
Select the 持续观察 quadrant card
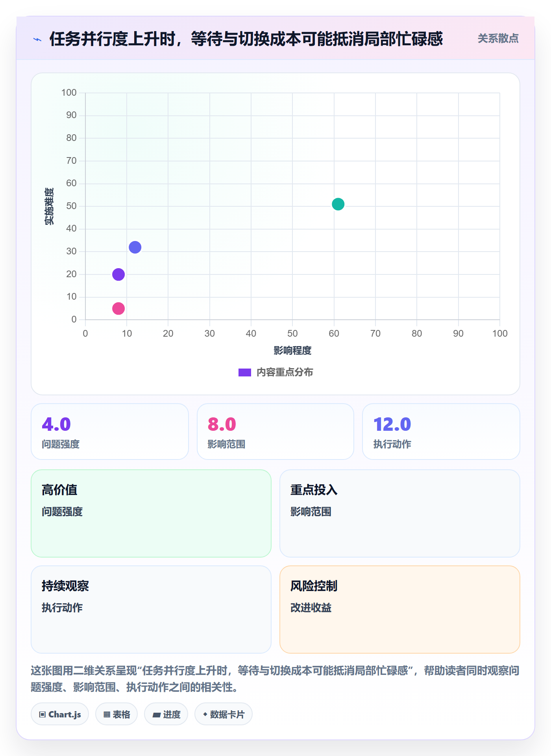tap(151, 610)
